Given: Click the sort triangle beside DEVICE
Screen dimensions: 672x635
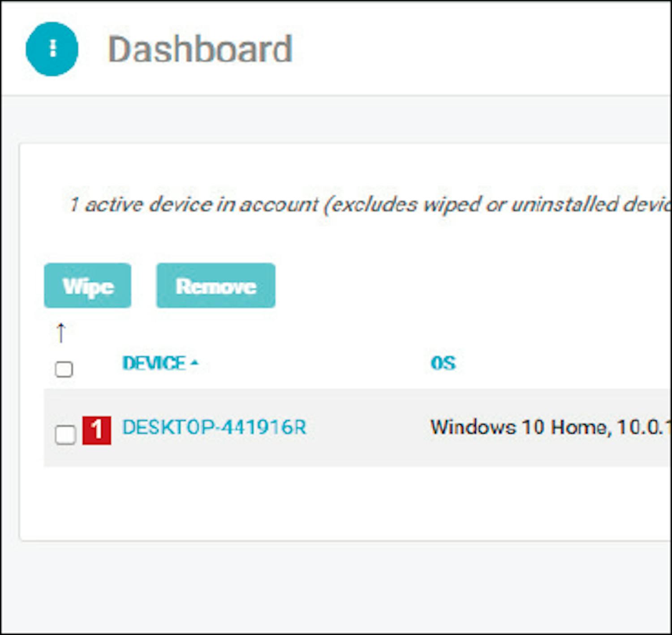Looking at the screenshot, I should click(x=194, y=363).
